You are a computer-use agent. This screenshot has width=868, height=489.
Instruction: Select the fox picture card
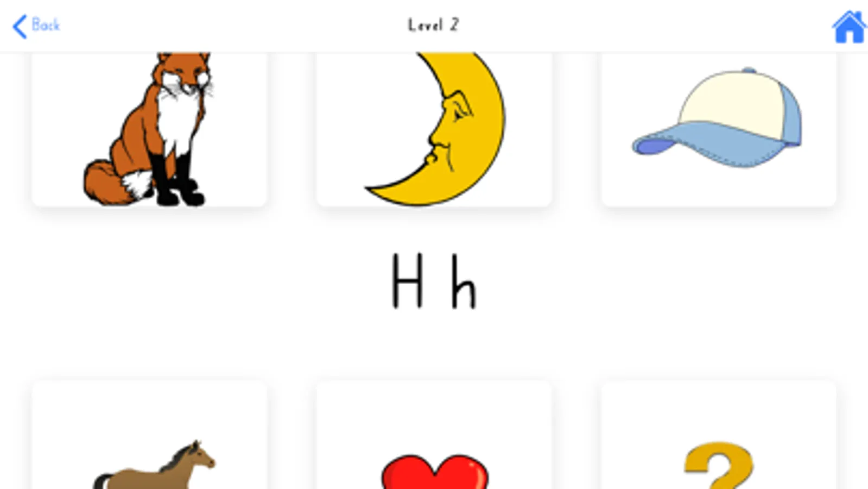[x=149, y=129]
